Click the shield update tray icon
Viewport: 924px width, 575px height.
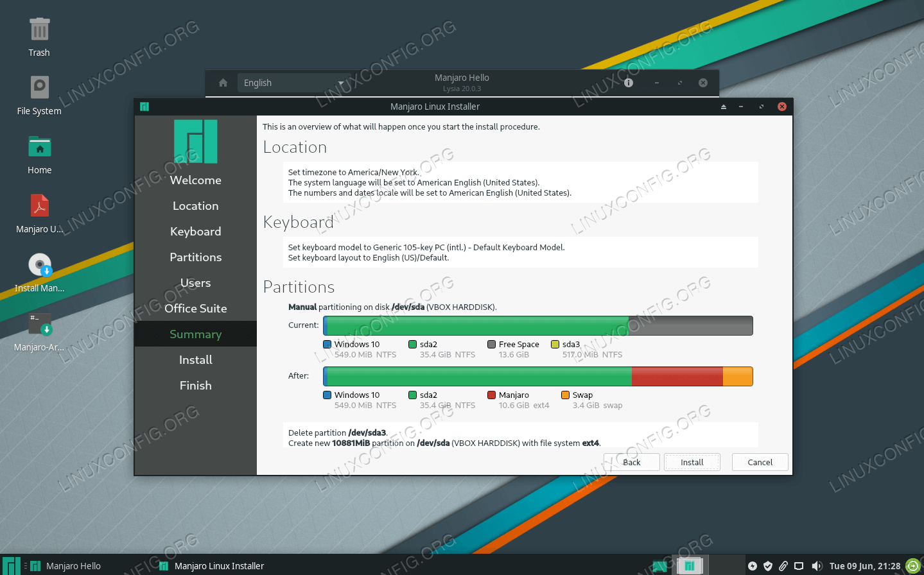coord(768,566)
